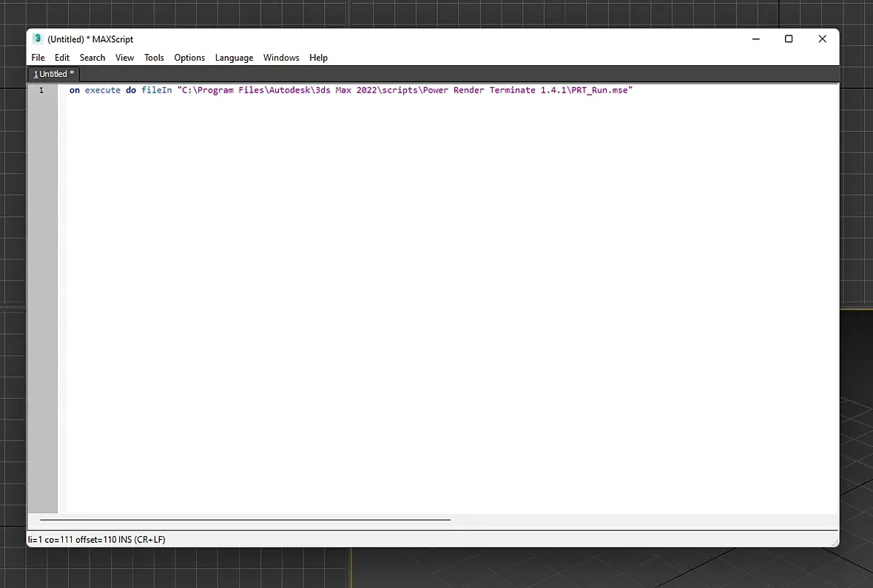Open the Help menu

tap(318, 58)
